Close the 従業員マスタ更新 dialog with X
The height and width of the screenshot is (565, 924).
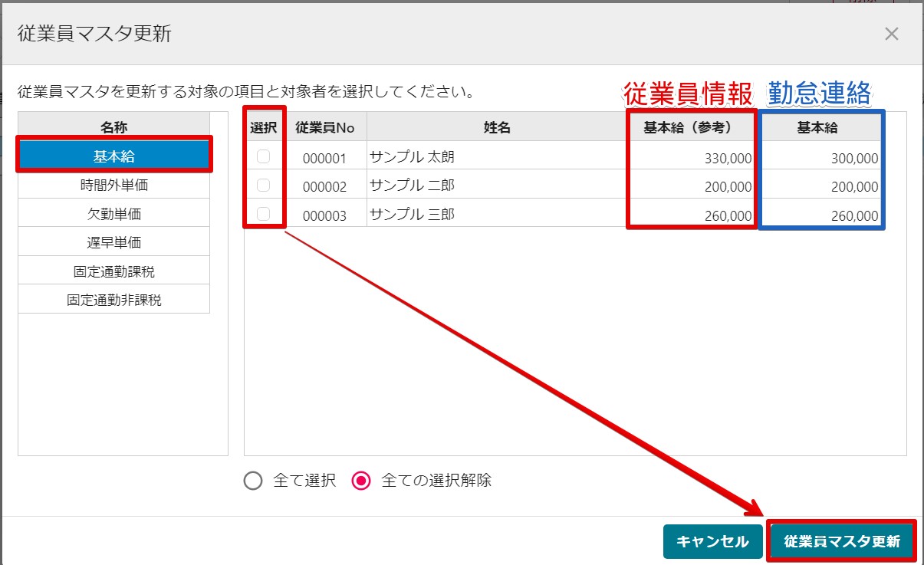pyautogui.click(x=891, y=34)
